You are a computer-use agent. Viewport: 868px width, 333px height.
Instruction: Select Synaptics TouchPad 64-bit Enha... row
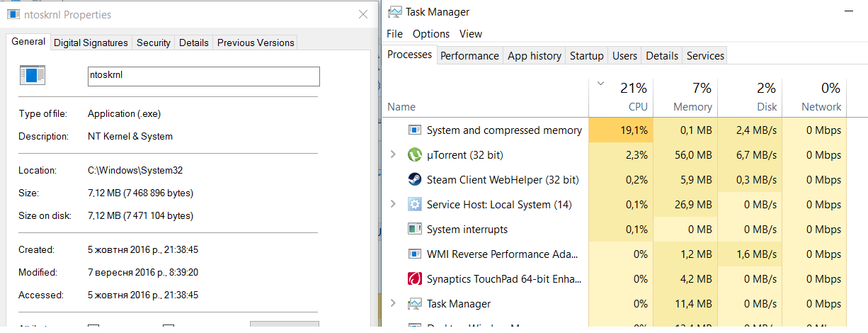click(x=615, y=279)
